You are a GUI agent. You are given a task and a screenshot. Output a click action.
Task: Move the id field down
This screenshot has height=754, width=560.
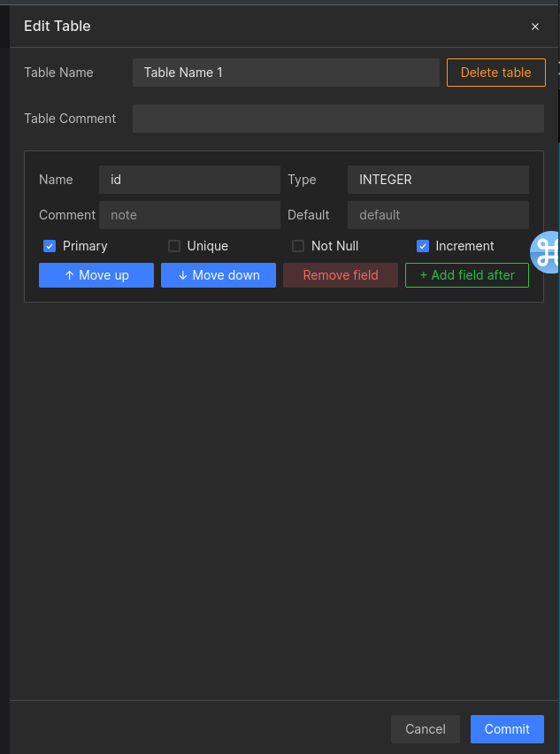point(219,275)
